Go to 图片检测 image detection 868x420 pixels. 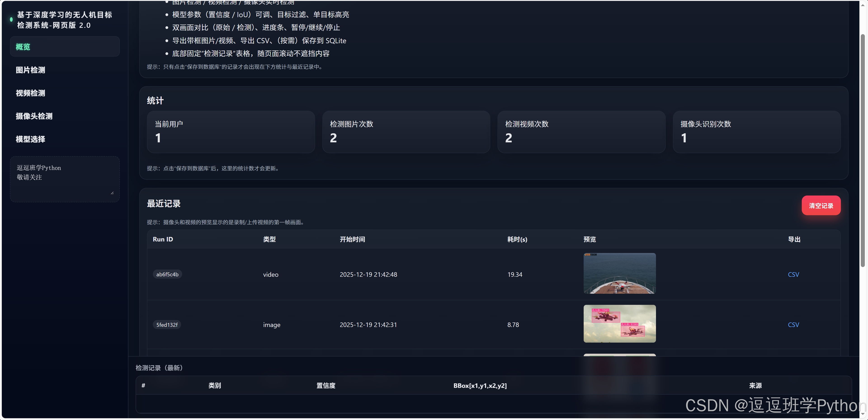pos(30,70)
